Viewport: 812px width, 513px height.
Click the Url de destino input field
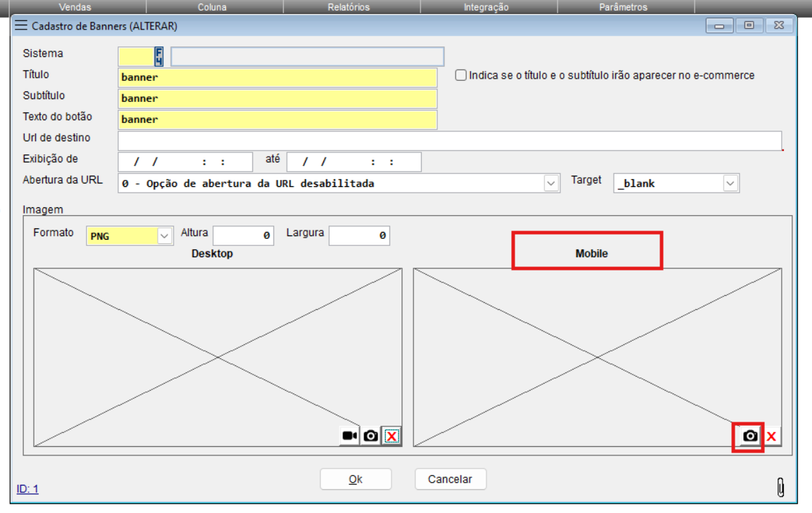pos(450,141)
